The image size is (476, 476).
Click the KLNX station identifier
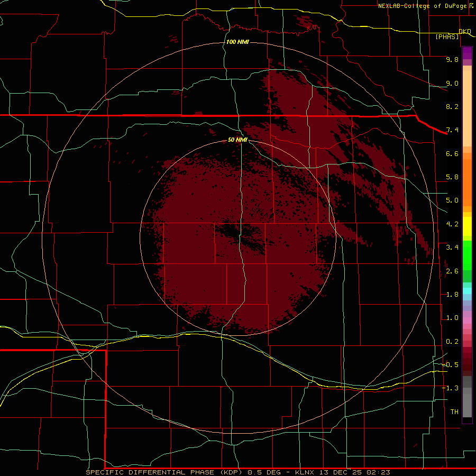click(x=305, y=472)
